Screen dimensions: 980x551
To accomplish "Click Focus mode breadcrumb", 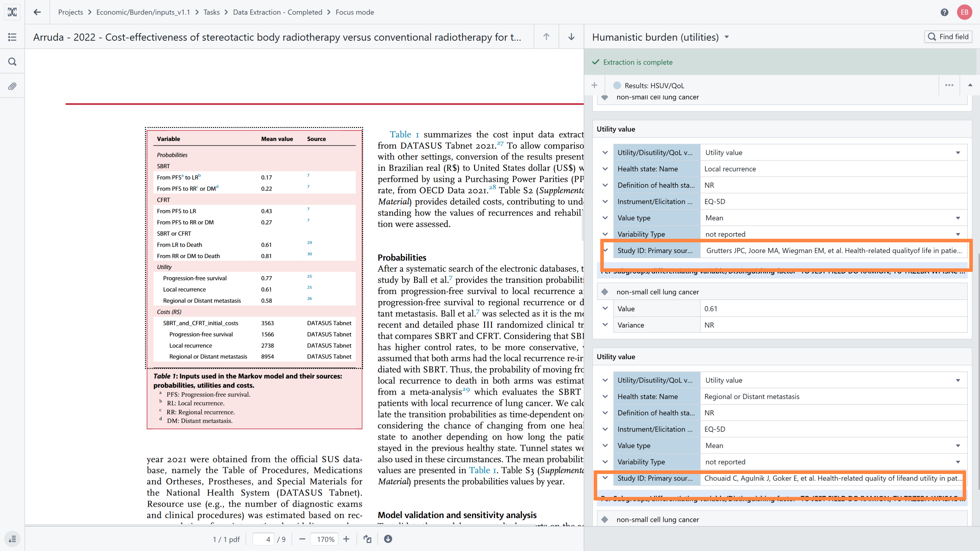I will (354, 12).
